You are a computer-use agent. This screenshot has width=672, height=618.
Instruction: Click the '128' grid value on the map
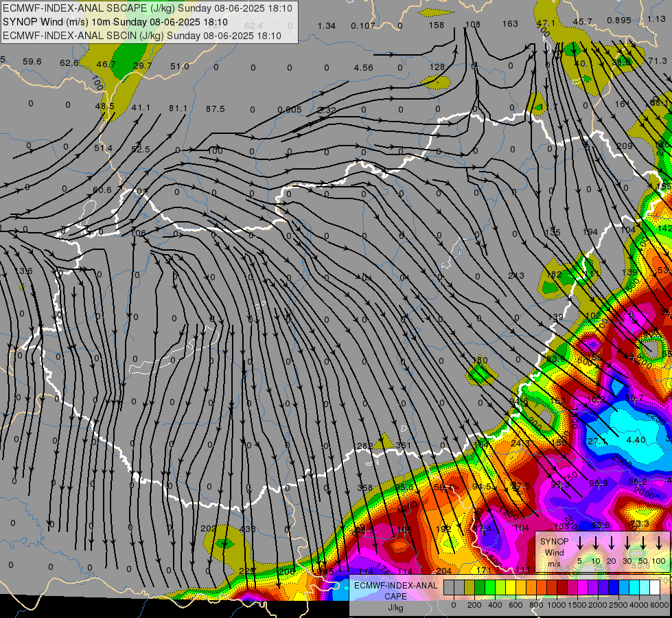click(x=437, y=67)
